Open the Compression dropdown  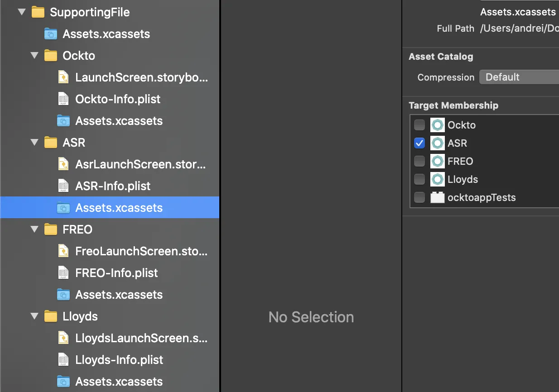point(519,77)
